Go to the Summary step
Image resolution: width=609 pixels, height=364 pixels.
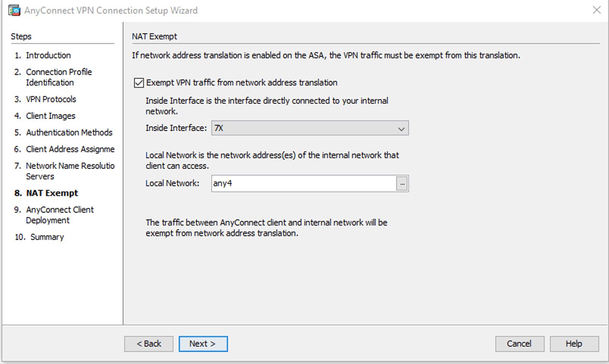coord(47,237)
